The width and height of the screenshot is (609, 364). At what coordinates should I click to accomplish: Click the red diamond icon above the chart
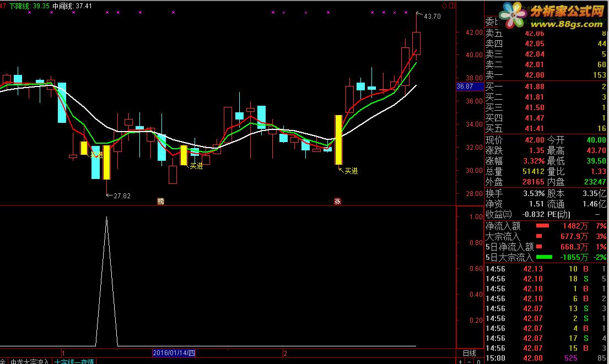[444, 6]
